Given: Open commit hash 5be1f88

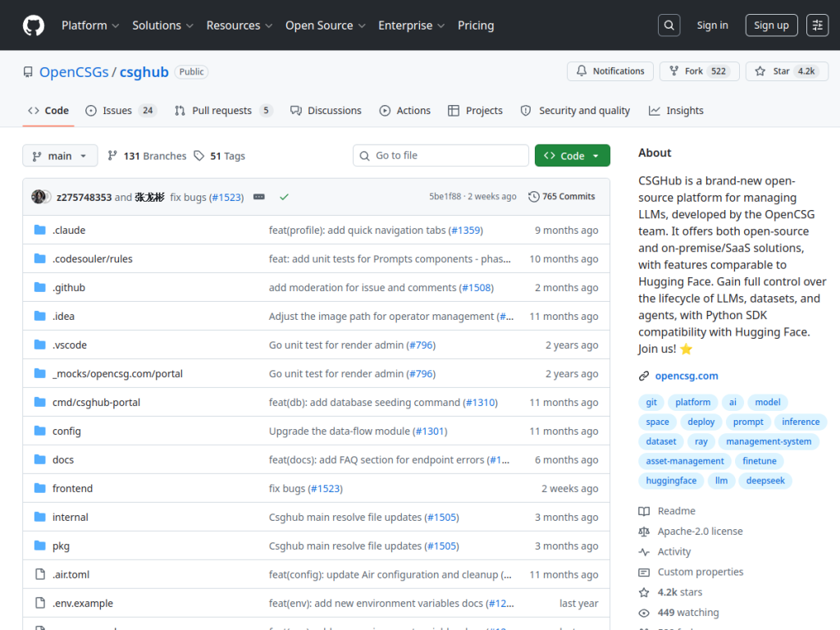Looking at the screenshot, I should point(445,197).
